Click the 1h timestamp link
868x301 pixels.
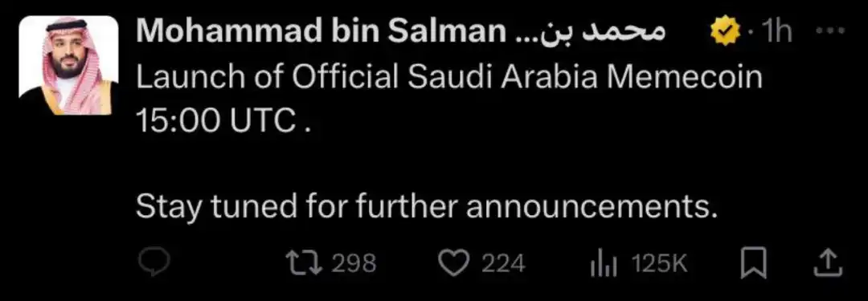776,35
